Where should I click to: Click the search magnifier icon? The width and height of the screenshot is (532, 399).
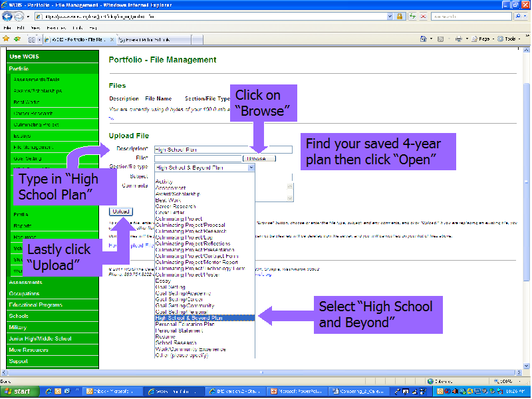(x=518, y=16)
